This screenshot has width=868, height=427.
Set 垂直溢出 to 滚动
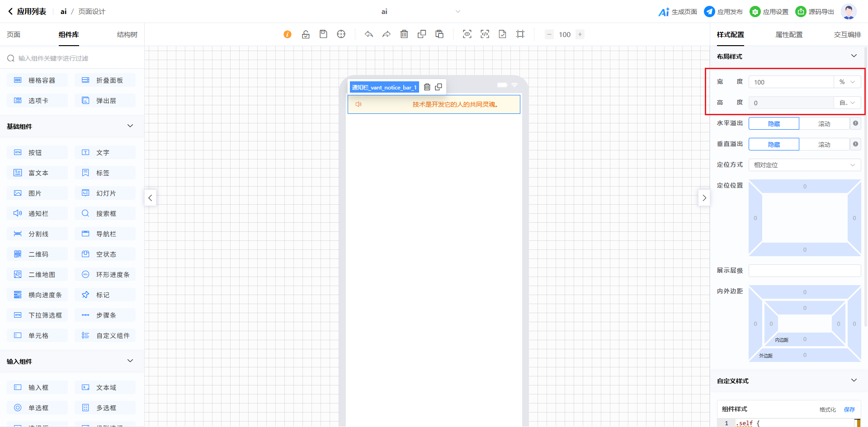click(x=824, y=145)
